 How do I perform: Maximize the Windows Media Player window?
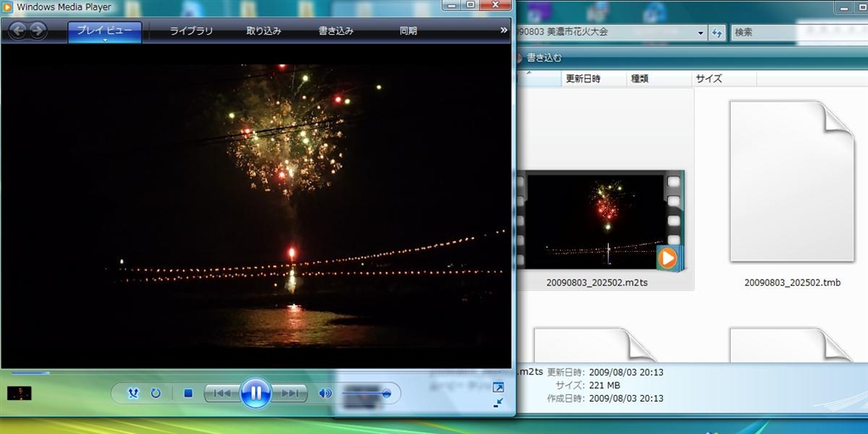(x=470, y=5)
